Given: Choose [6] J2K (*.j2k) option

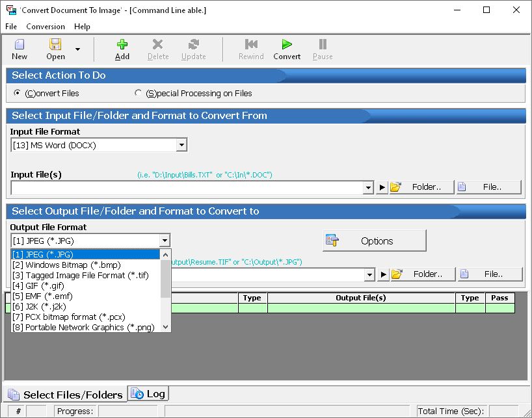Looking at the screenshot, I should tap(85, 307).
